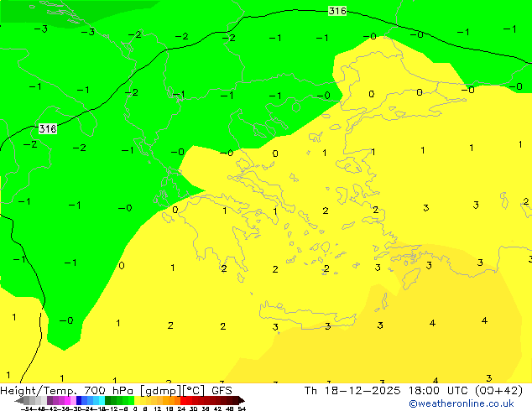The width and height of the screenshot is (532, 411).
Task: Click the 316 contour label on left side
Action: pyautogui.click(x=48, y=128)
